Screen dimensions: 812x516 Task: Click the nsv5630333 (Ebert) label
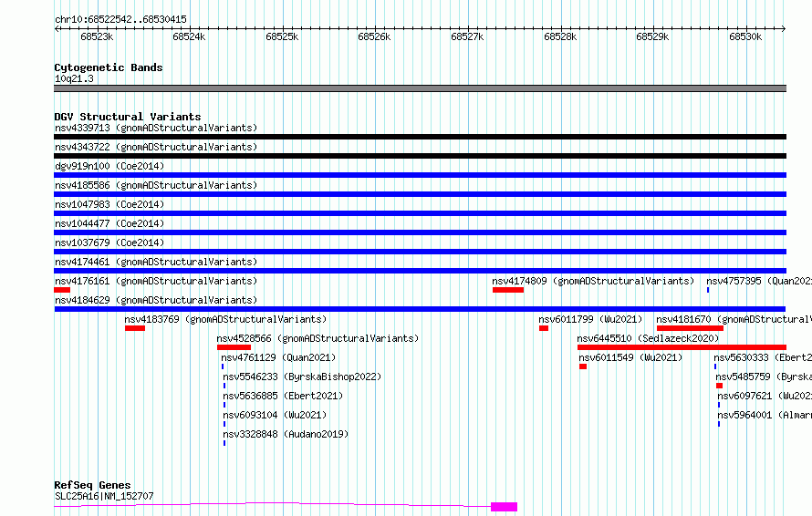[x=763, y=357]
